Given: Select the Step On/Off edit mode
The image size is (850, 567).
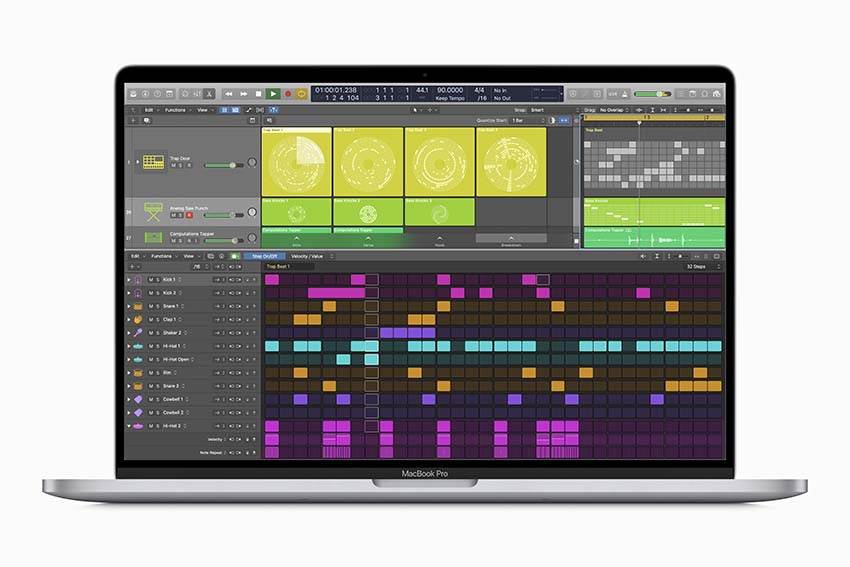Looking at the screenshot, I should pyautogui.click(x=265, y=256).
